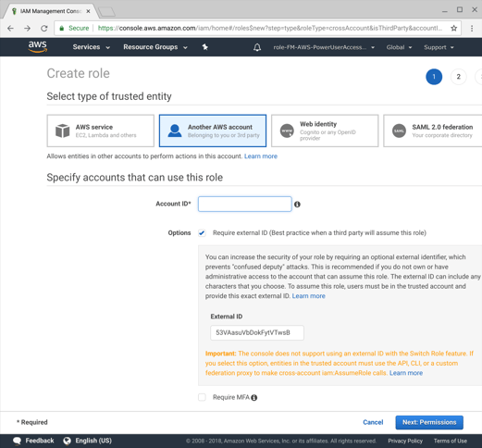Click English (US) language selector
This screenshot has height=448, width=482.
(93, 441)
